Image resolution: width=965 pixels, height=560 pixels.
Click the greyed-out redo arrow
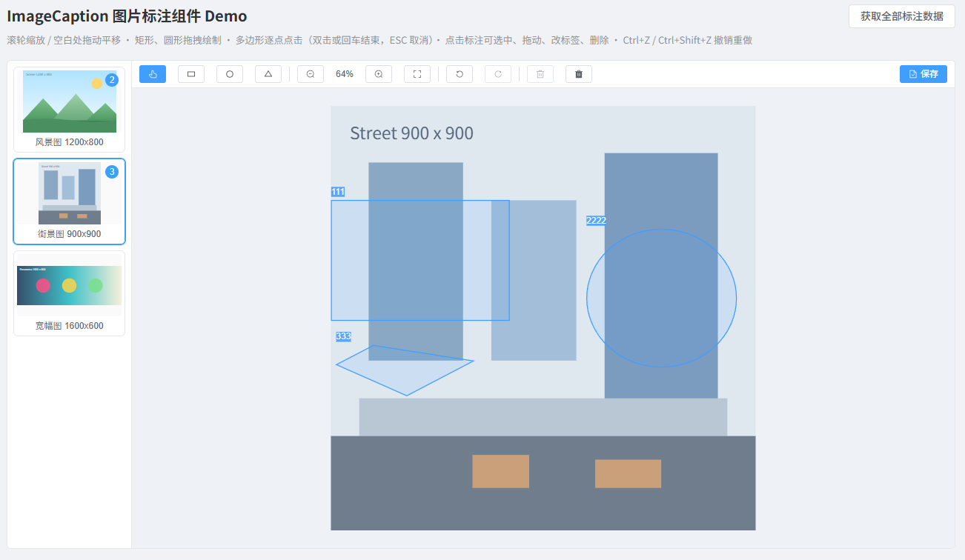[498, 74]
